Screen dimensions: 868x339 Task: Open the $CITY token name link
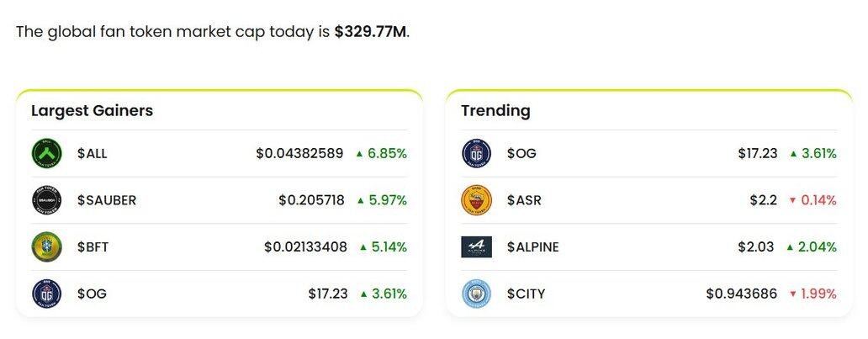coord(526,293)
